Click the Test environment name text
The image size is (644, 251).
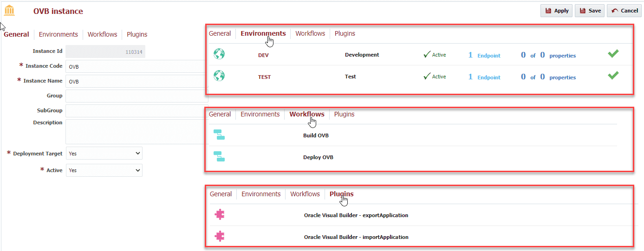point(351,77)
